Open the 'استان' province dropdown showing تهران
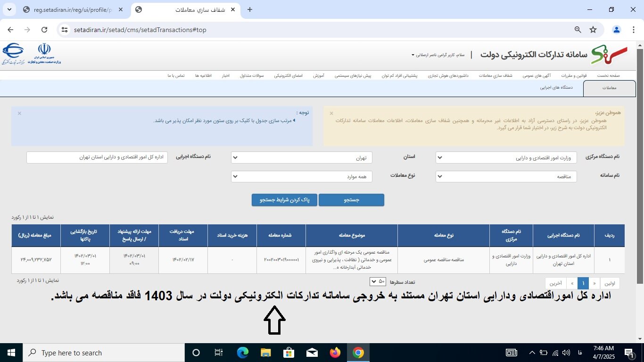The image size is (644, 362). [302, 157]
